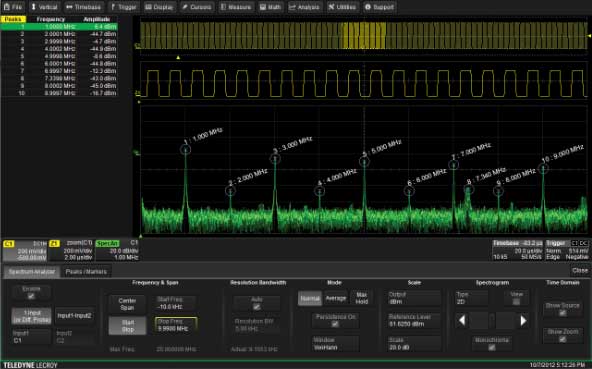Viewport: 592px width, 369px height.
Task: Open the Trigger menu
Action: point(124,7)
